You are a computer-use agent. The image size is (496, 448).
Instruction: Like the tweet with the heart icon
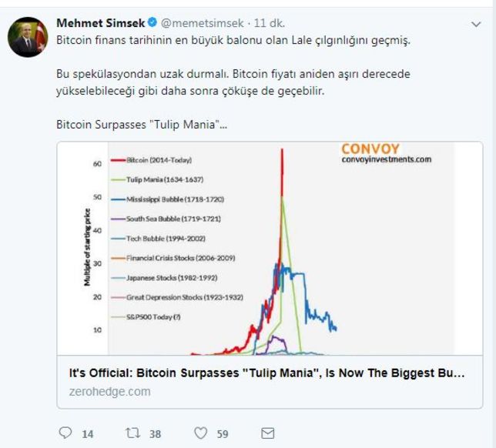click(202, 433)
